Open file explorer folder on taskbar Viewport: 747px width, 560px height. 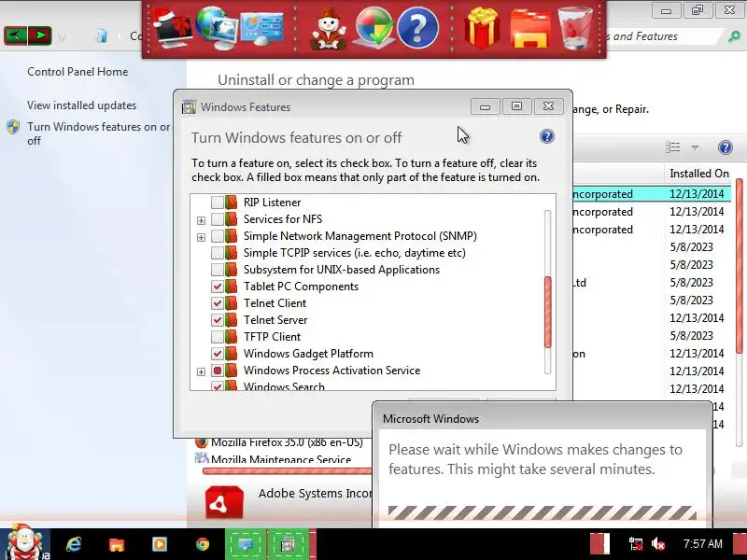tap(117, 544)
